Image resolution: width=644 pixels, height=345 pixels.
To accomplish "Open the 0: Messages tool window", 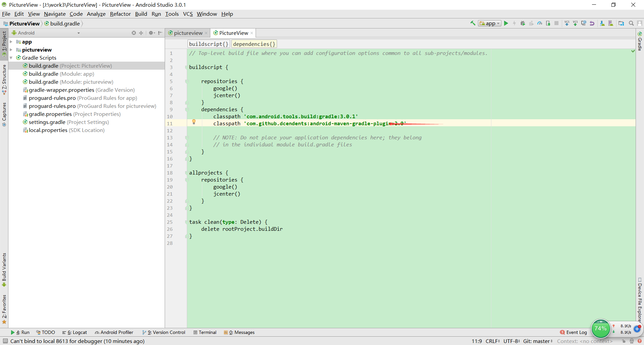I will (x=239, y=332).
